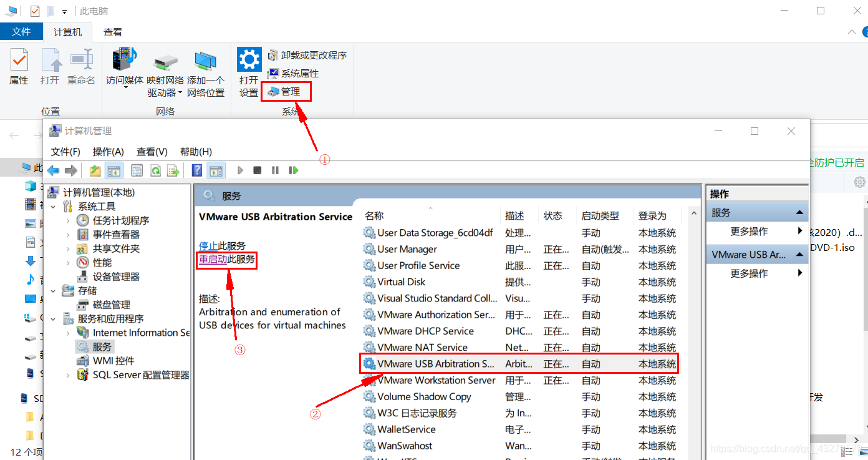Click 管理 in Explorer ribbon
This screenshot has width=868, height=460.
click(x=285, y=91)
